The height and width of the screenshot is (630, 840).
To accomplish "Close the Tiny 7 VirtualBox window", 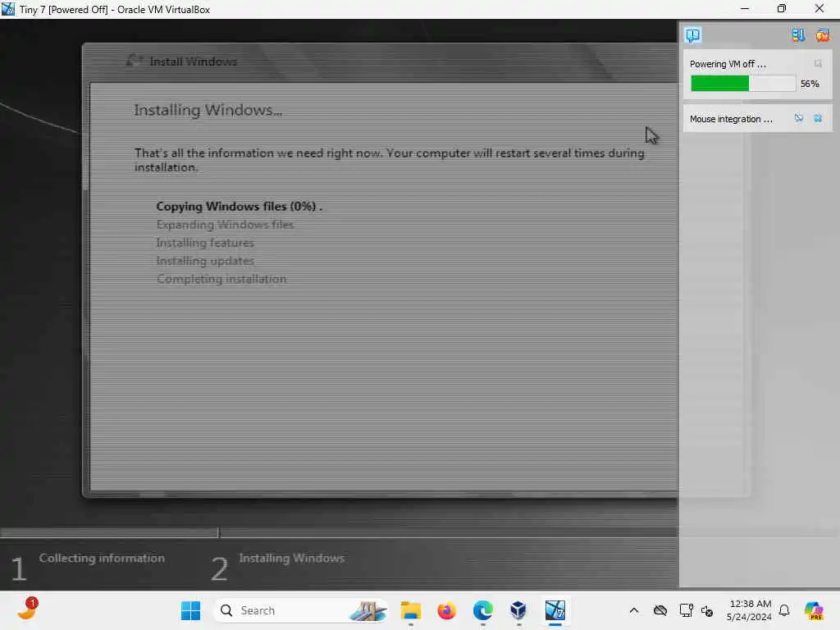I will coord(819,9).
